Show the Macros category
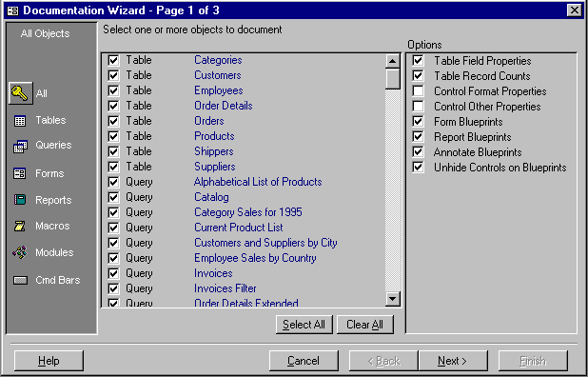Screen dimensions: 588x377 (52, 226)
